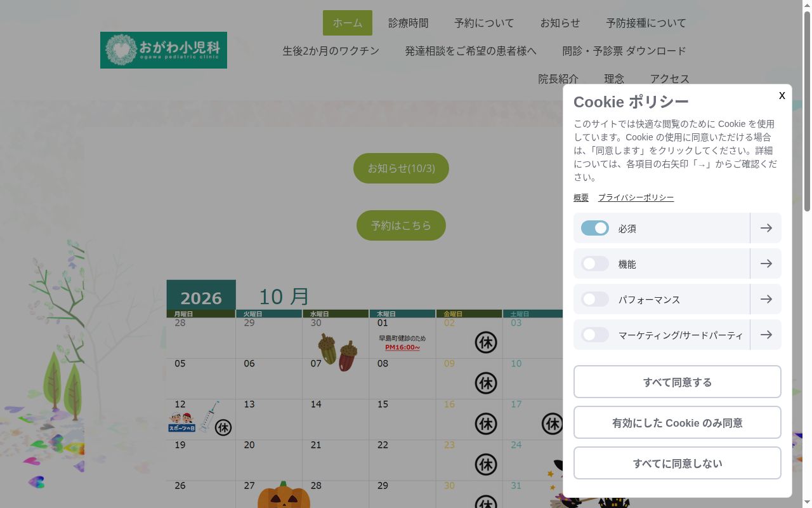Open the 概要 link

click(x=581, y=197)
